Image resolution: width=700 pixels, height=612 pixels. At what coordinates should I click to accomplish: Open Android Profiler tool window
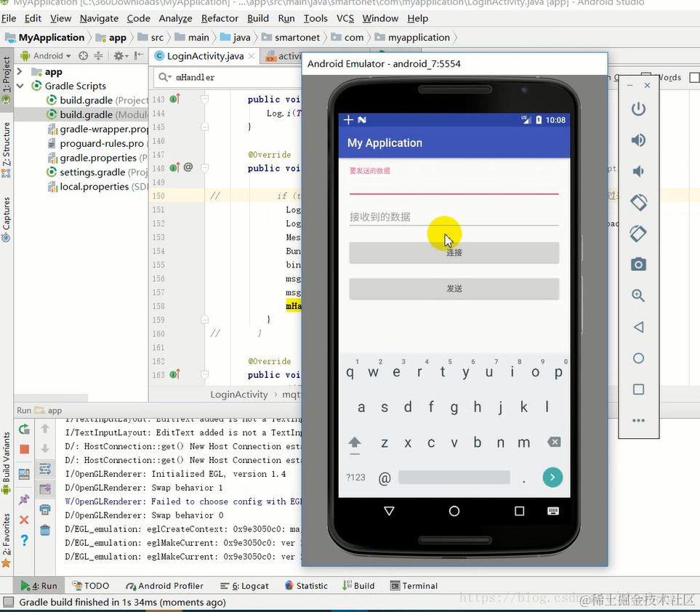[164, 586]
